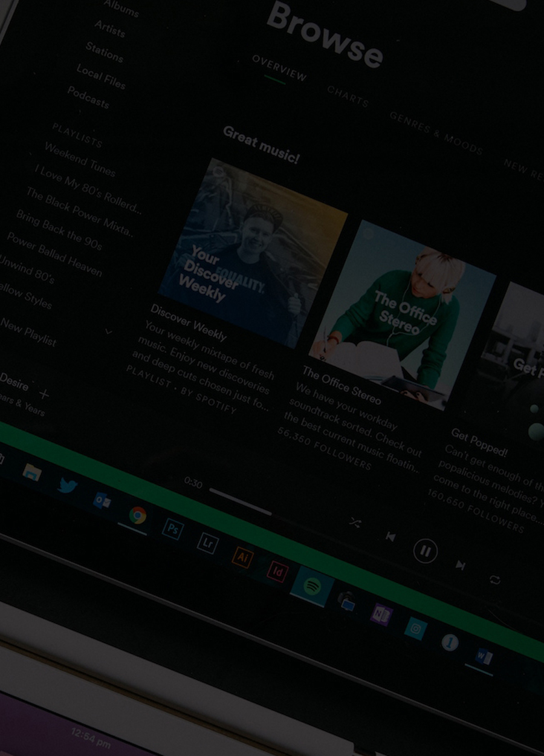Open Google Chrome from the taskbar
The height and width of the screenshot is (756, 544).
click(137, 515)
